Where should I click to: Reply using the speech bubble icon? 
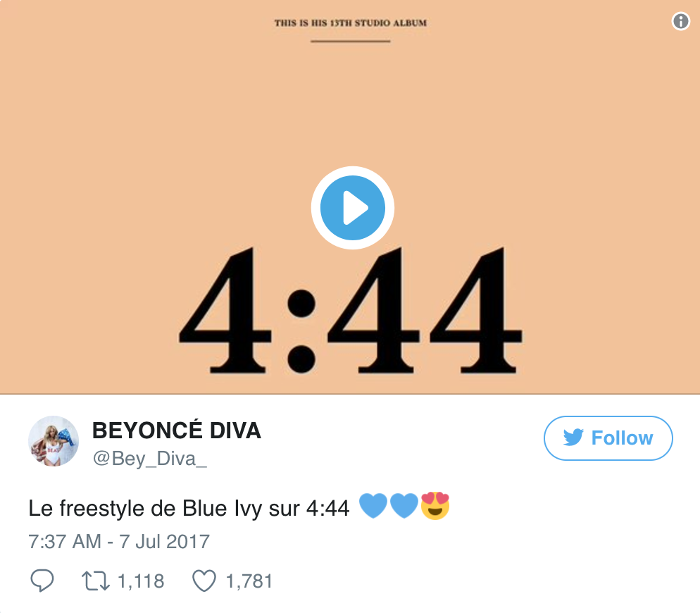click(x=42, y=581)
